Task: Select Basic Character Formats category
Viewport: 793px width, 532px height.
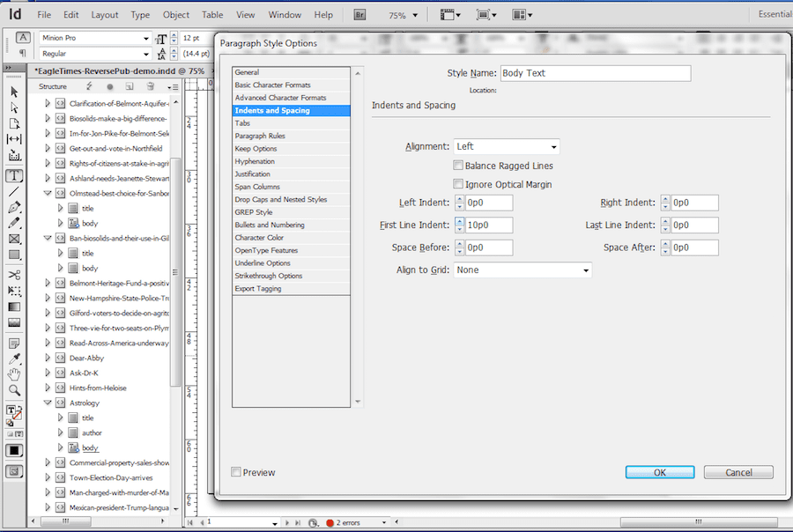Action: 291,85
